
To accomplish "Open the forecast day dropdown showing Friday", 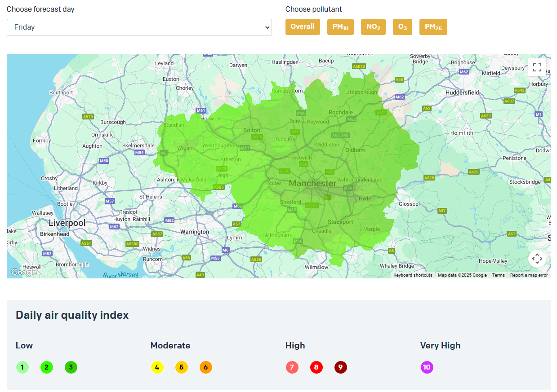I will pos(139,27).
